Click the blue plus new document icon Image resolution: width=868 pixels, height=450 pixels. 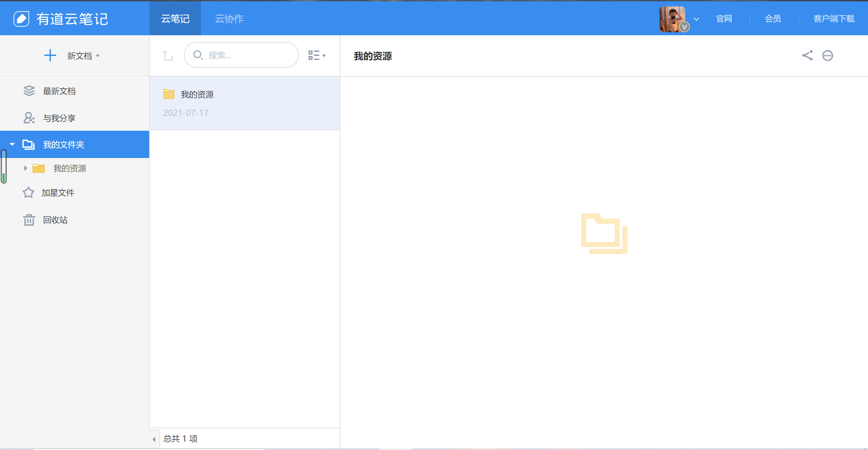[50, 55]
